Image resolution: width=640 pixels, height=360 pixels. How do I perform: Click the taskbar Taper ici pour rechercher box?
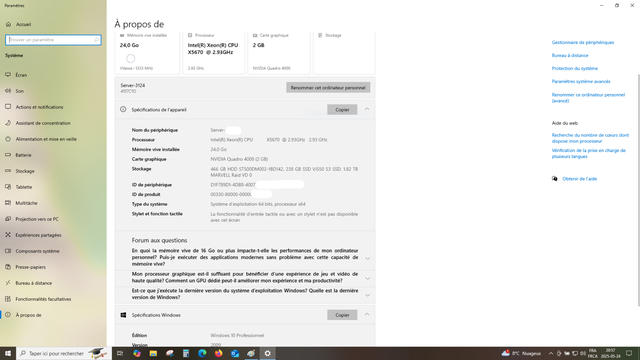[x=64, y=353]
